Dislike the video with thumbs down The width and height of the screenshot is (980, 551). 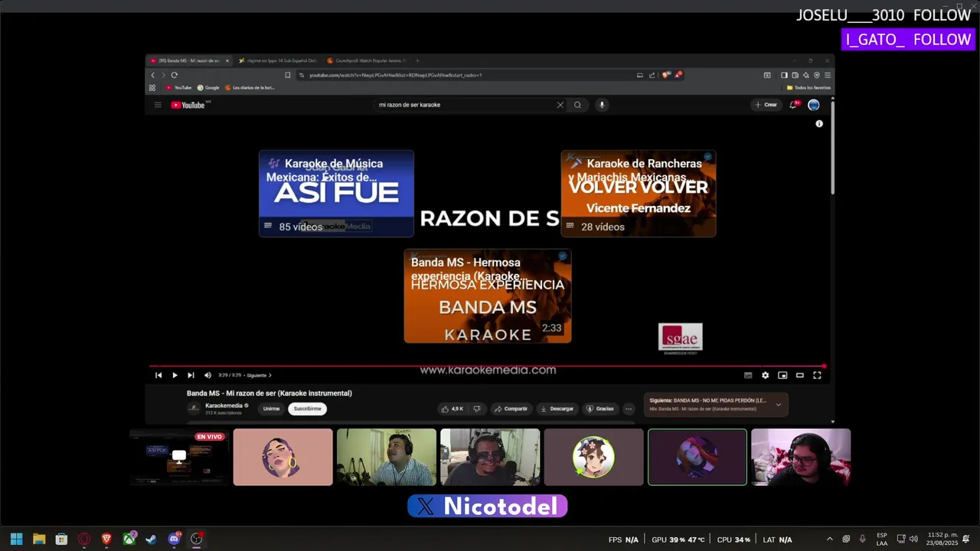pos(477,409)
